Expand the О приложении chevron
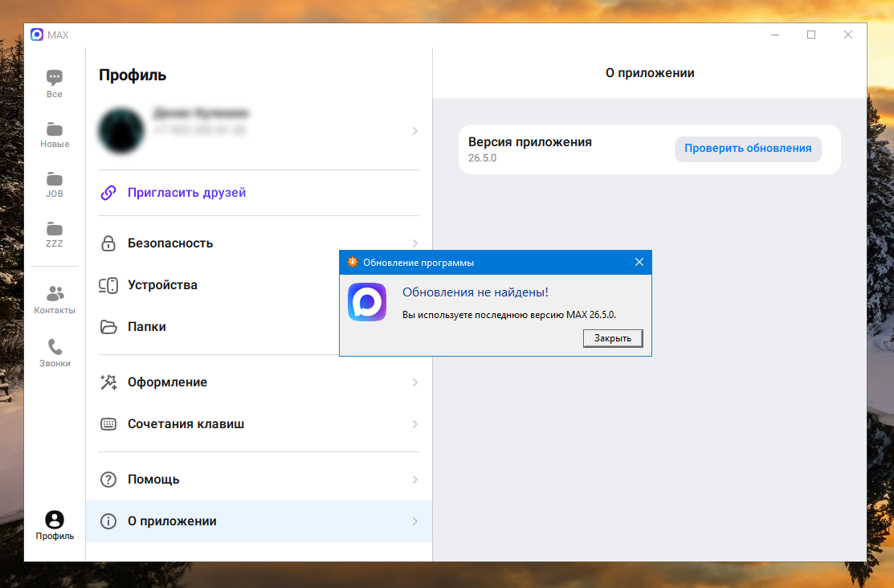Screen dimensions: 894x588 [415, 521]
